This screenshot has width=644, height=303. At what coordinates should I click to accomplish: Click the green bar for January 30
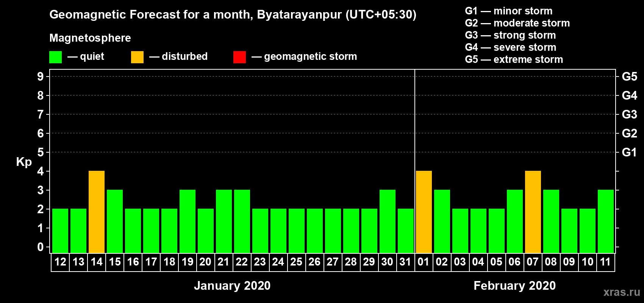(388, 221)
